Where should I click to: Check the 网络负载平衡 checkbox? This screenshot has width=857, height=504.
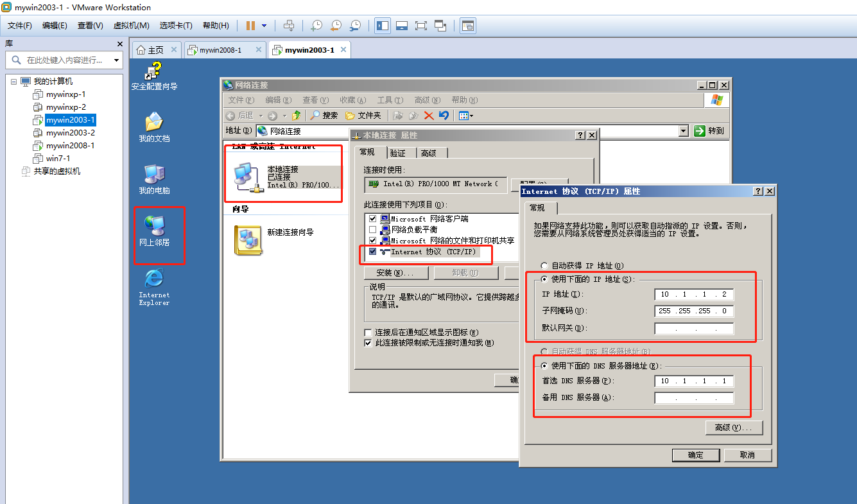point(372,229)
